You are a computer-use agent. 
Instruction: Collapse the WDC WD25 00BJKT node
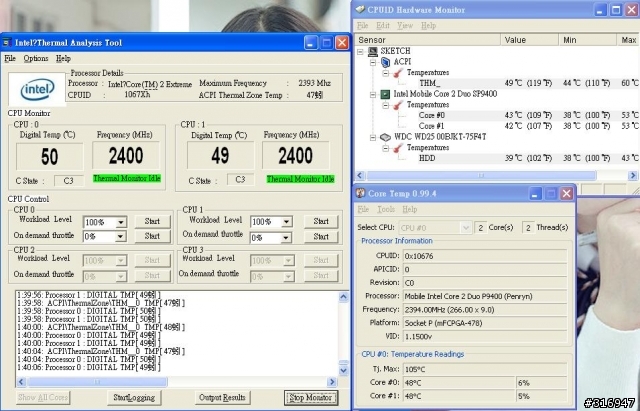pyautogui.click(x=373, y=138)
